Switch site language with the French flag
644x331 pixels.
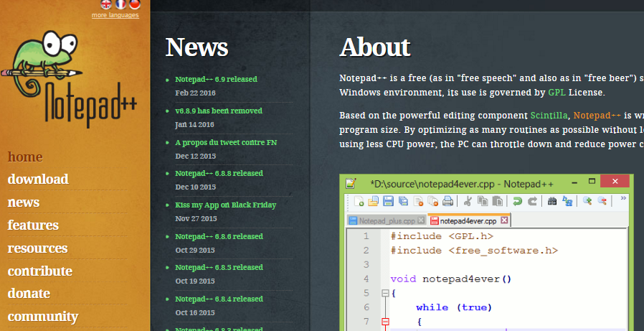click(120, 4)
